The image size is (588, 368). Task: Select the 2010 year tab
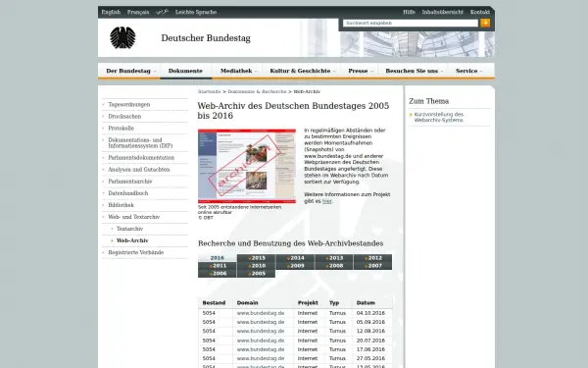pos(256,266)
